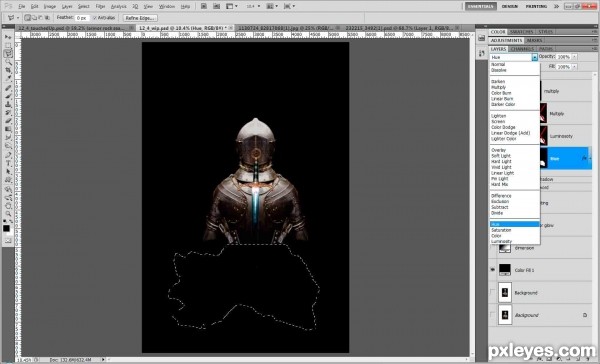Select the Quick Selection tool
Viewport: 600px width, 364px height.
(8, 62)
